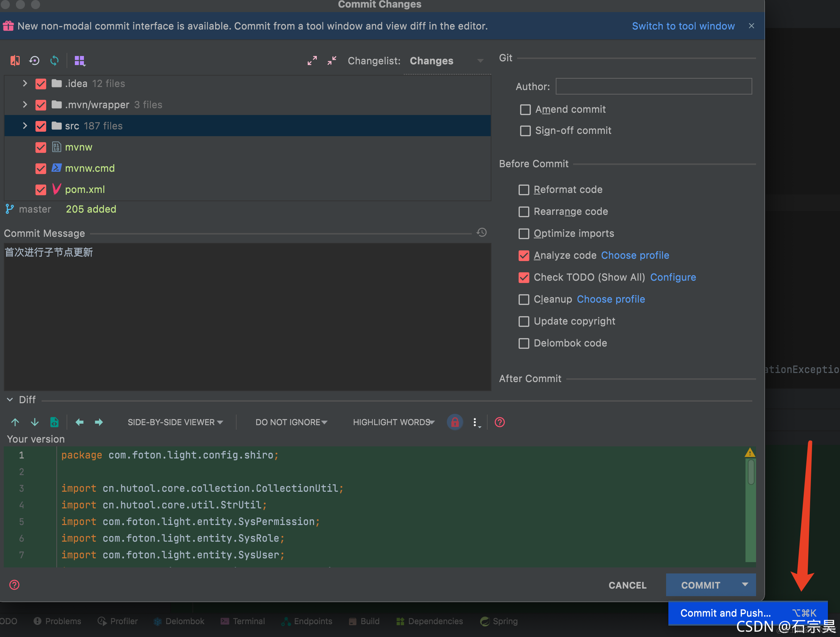Screen dimensions: 840x637
Task: Disable Analyze code checkbox
Action: 524,255
